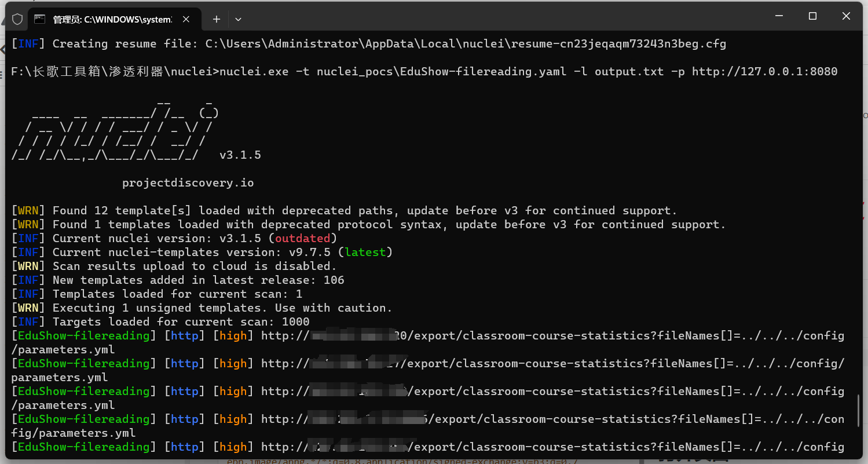The width and height of the screenshot is (868, 464).
Task: Click EduShow-filereading.yaml in the command
Action: (x=484, y=71)
